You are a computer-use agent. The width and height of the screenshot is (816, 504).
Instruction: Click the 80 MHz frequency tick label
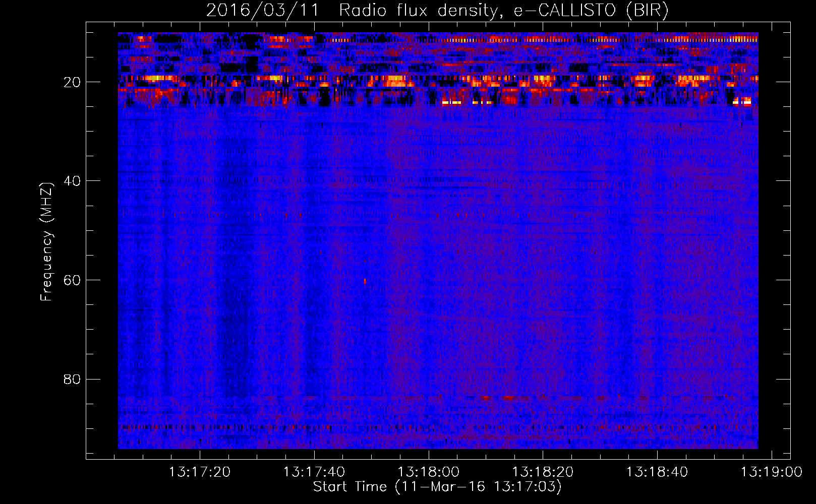coord(72,380)
